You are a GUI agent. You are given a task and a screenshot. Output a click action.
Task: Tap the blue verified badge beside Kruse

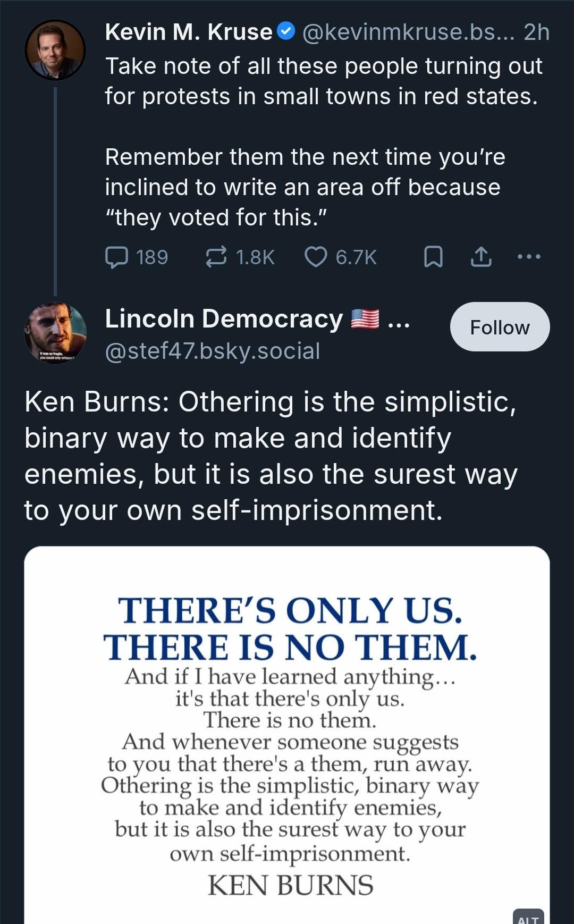click(x=287, y=32)
